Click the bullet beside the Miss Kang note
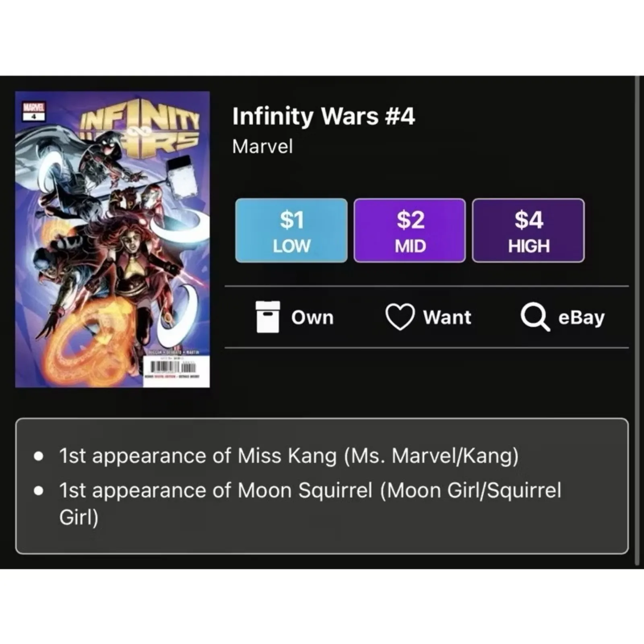This screenshot has width=644, height=644. [x=39, y=456]
